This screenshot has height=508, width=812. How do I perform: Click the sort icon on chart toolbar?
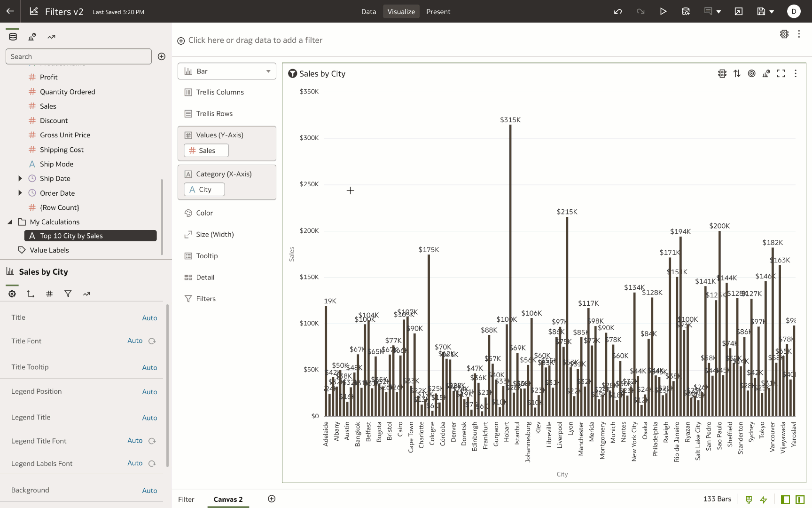[737, 73]
